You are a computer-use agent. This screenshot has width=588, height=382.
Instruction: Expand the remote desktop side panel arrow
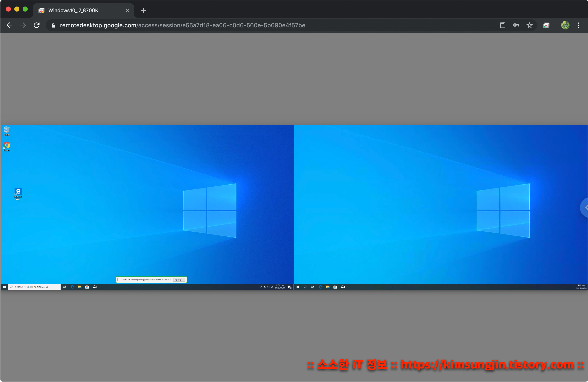[x=585, y=207]
